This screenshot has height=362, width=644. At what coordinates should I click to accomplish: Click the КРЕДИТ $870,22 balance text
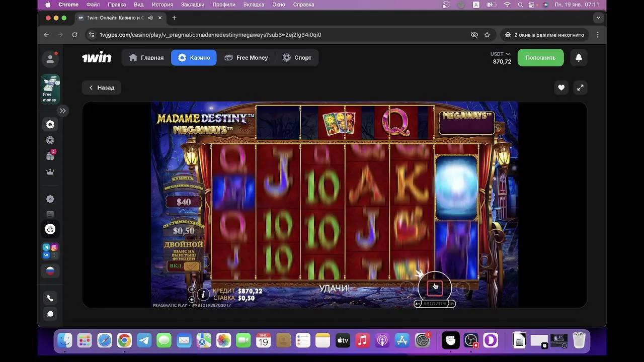pyautogui.click(x=237, y=291)
